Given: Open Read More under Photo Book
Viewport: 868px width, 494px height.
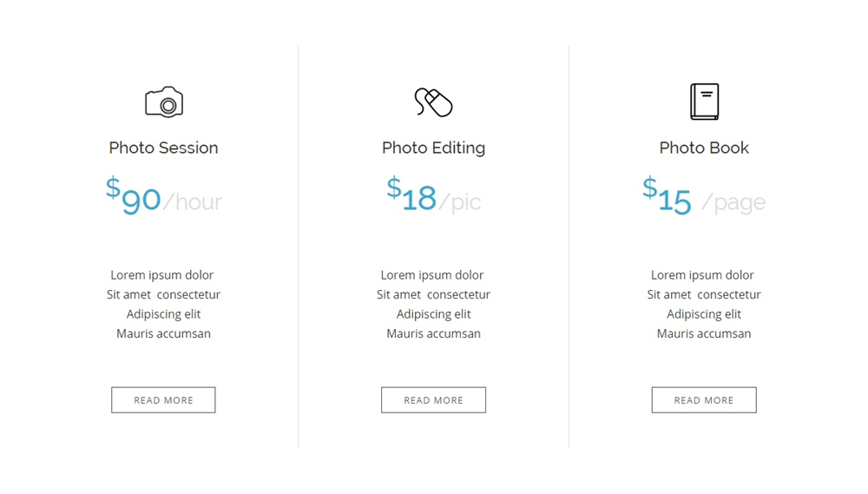Looking at the screenshot, I should (x=704, y=400).
